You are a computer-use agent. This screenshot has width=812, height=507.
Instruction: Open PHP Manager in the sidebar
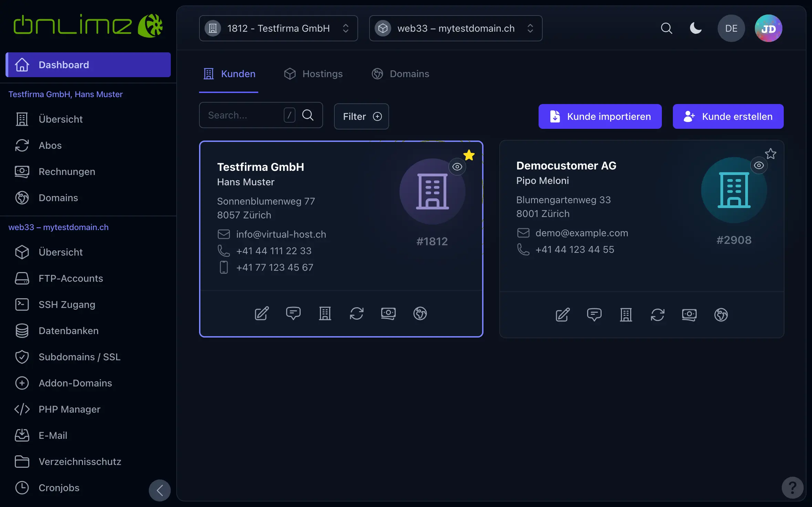click(88, 409)
